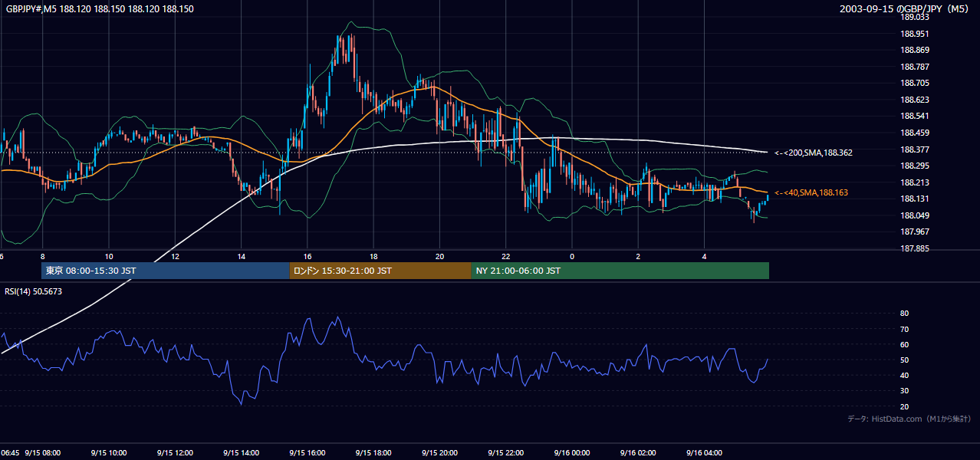Click hour tick 10 under price chart
This screenshot has height=460, width=980.
[x=108, y=256]
